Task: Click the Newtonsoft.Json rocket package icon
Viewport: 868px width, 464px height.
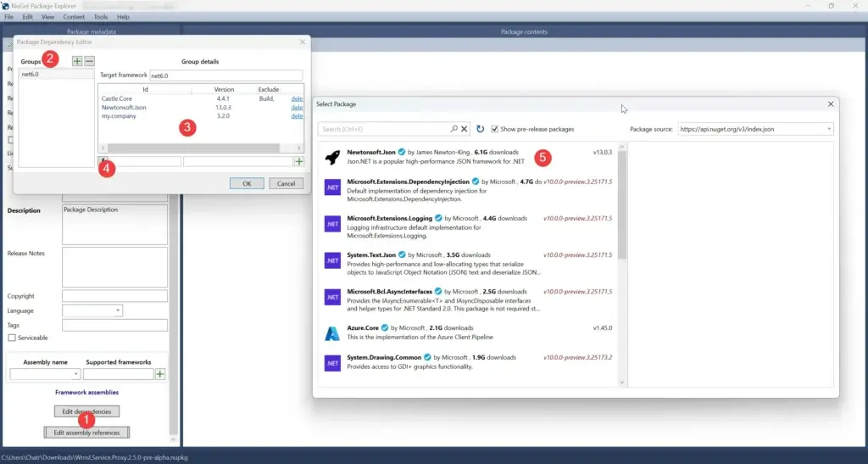Action: click(332, 157)
